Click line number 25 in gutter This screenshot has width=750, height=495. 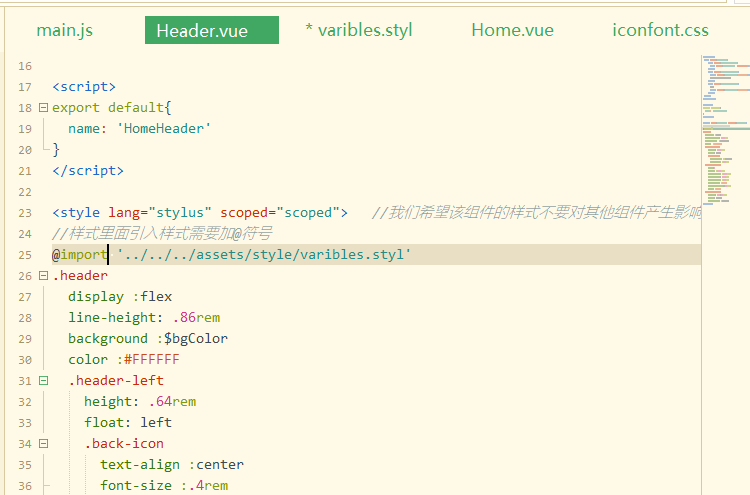click(x=25, y=255)
